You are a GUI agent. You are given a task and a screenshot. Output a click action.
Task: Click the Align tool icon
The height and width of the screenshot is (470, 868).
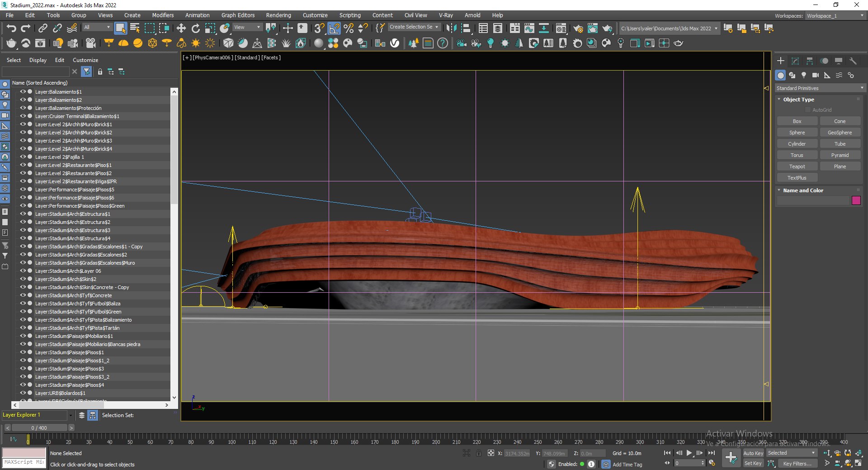[466, 28]
